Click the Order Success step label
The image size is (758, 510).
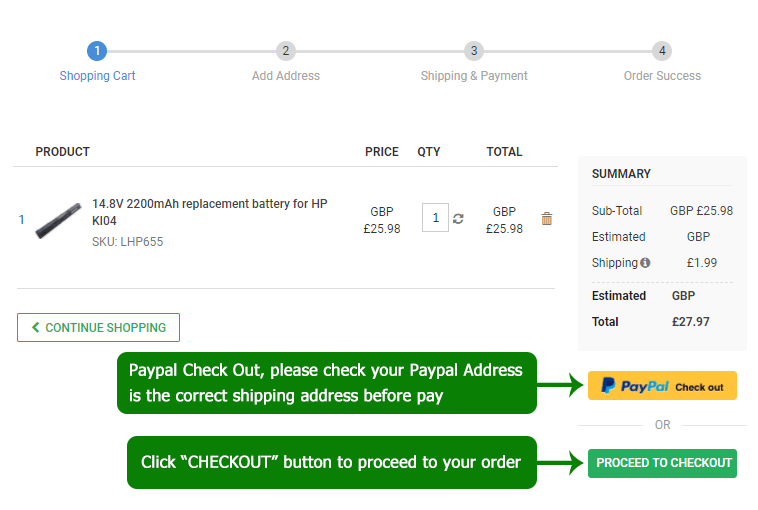(662, 76)
